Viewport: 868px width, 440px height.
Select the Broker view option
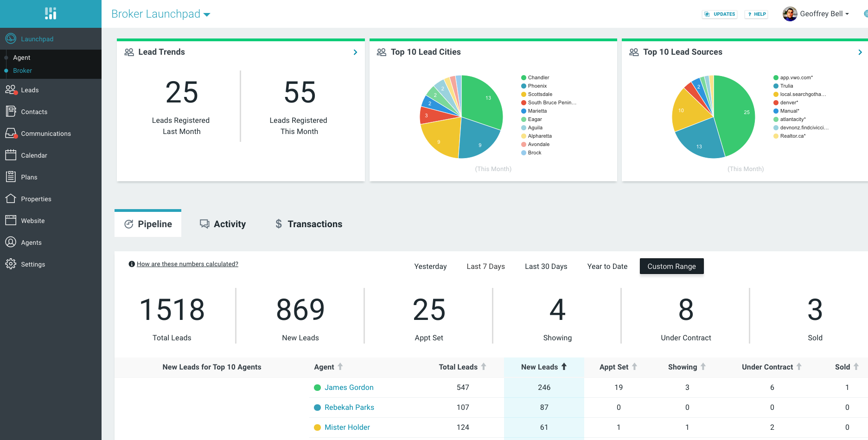22,71
